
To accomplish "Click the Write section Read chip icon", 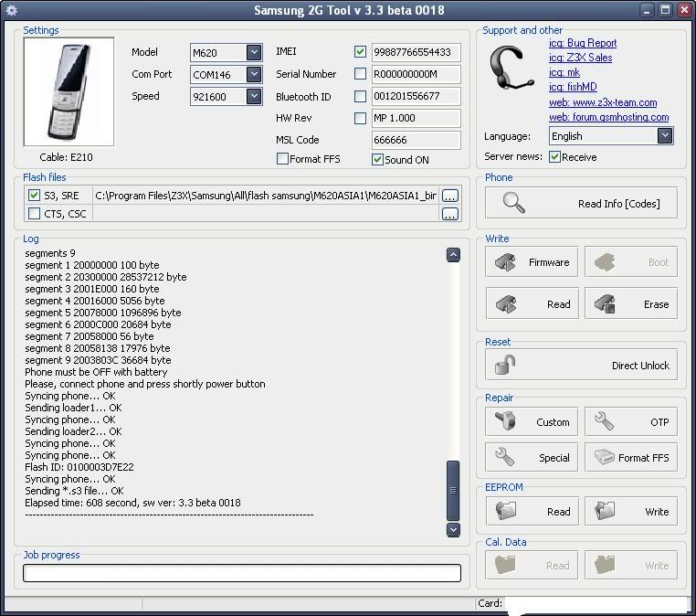I will click(x=506, y=304).
